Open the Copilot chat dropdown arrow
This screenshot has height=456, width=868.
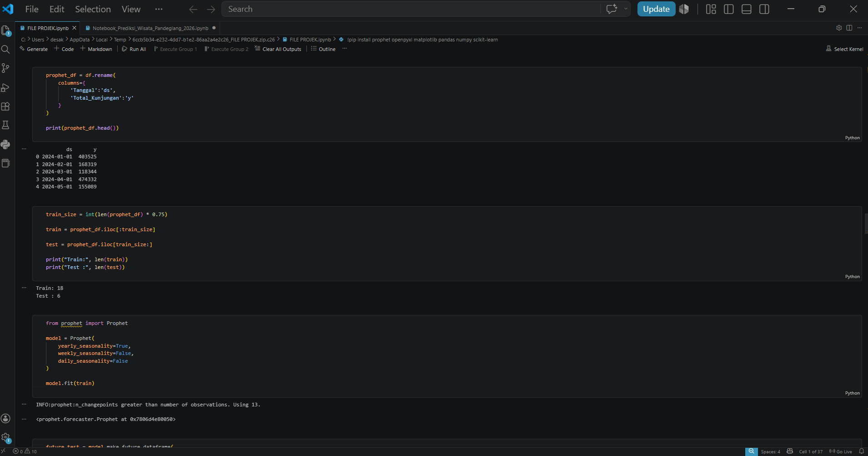click(626, 9)
